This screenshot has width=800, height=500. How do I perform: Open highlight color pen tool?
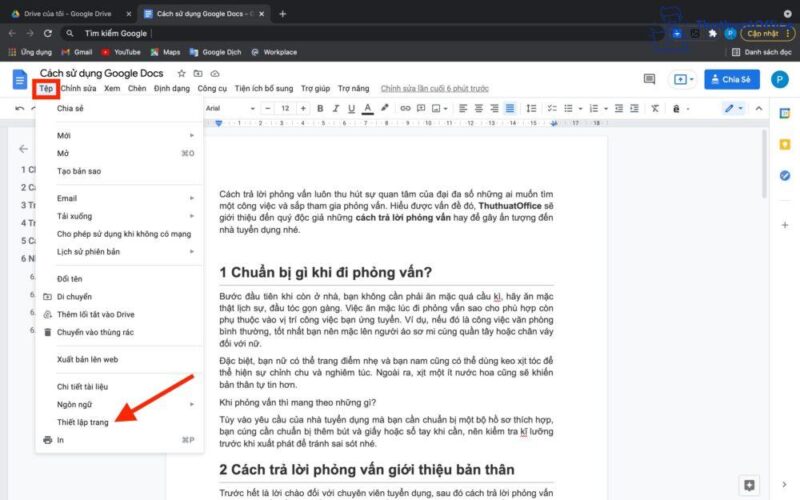click(384, 108)
